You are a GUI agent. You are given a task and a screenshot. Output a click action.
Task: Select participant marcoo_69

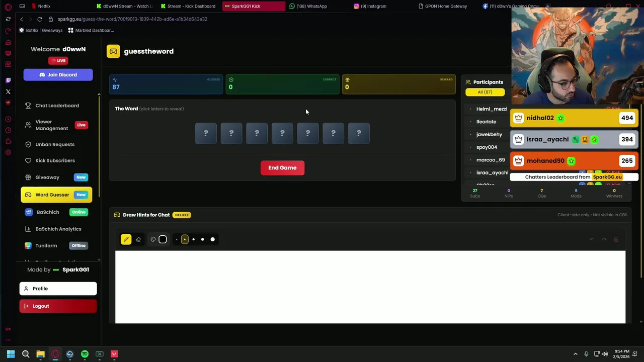491,160
